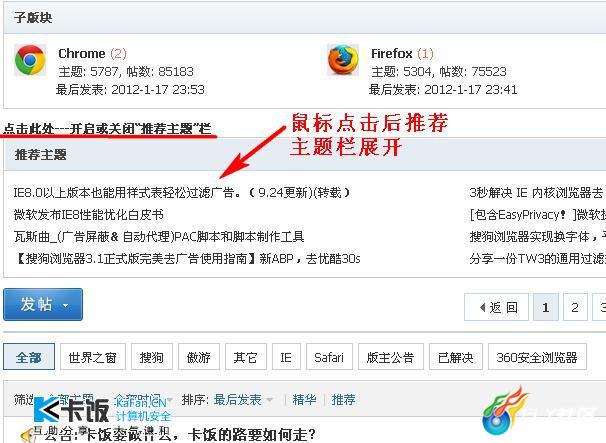Go to page 2 of threads

[575, 307]
